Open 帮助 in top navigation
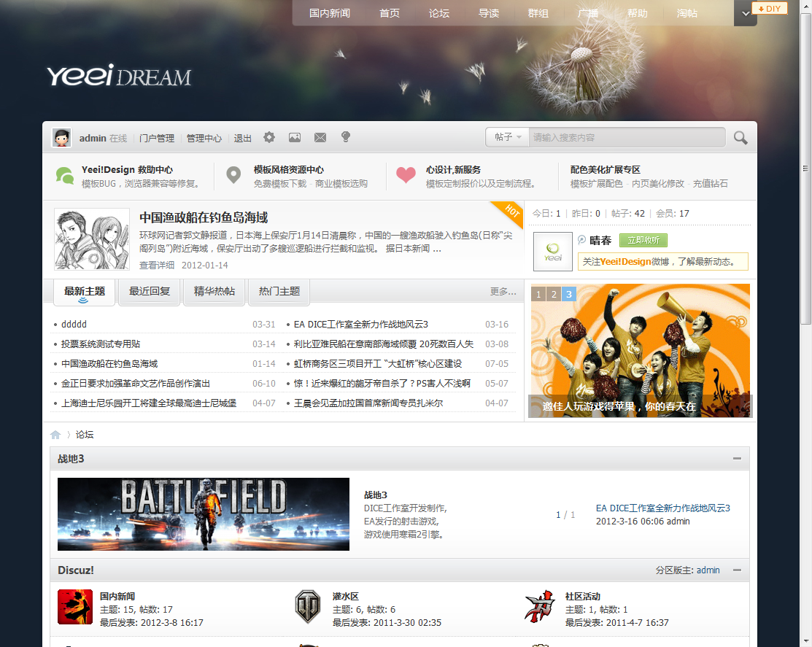The image size is (812, 647). pos(638,13)
